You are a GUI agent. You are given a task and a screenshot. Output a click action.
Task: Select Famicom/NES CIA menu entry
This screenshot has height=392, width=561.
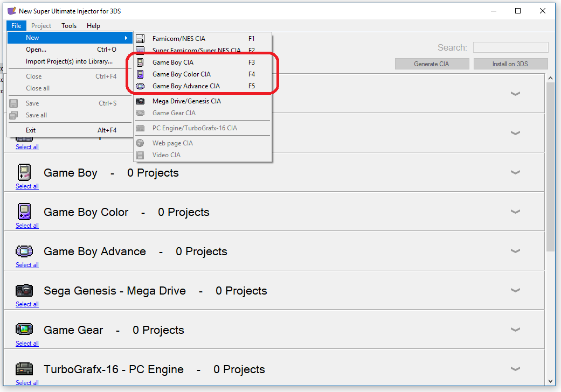click(x=203, y=39)
